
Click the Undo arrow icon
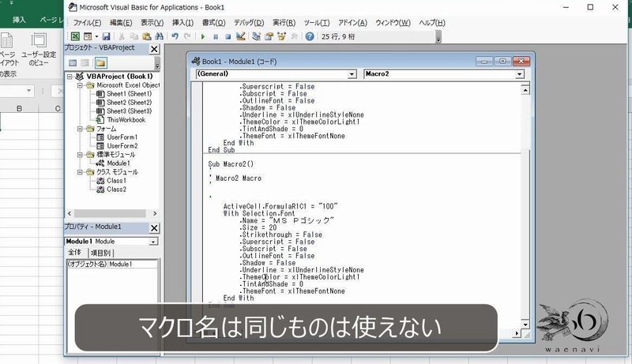tap(175, 36)
